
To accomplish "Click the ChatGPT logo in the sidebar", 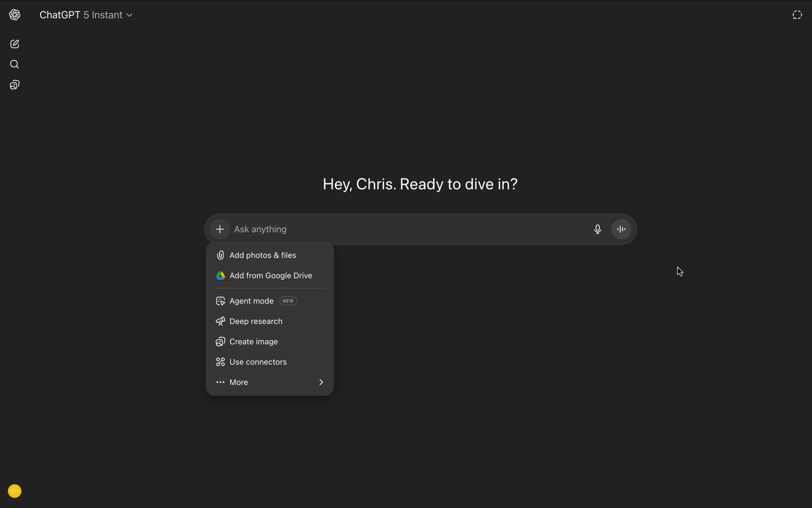I will coord(15,15).
